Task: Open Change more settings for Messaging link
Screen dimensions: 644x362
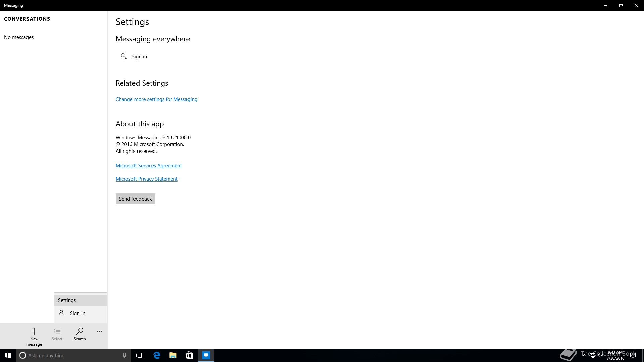Action: pos(156,99)
